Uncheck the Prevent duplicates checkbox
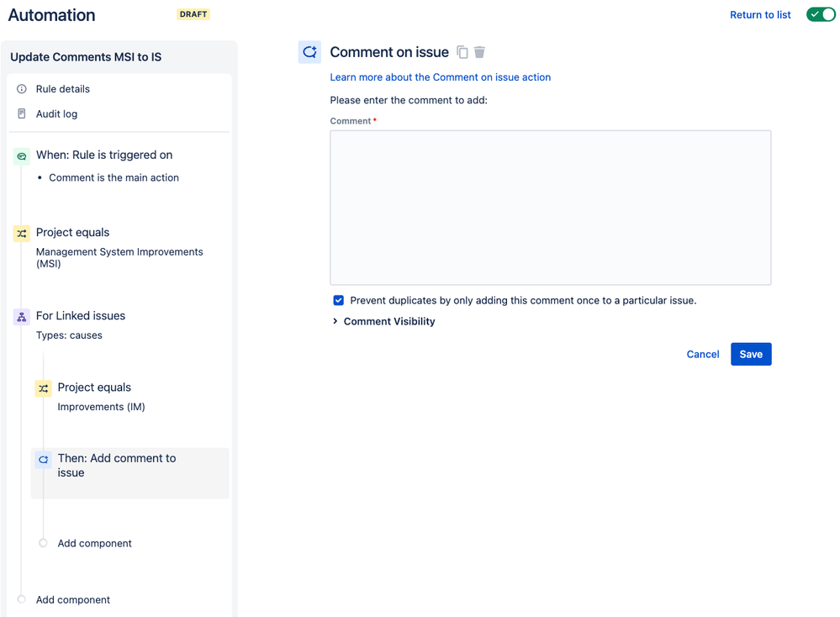Viewport: 840px width, 617px height. 338,300
